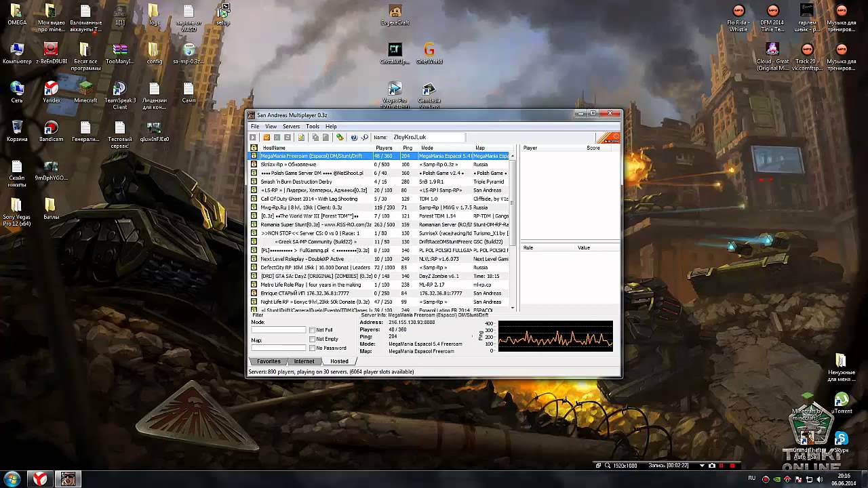
Task: Enable the Not Full filter checkbox
Action: [x=312, y=330]
